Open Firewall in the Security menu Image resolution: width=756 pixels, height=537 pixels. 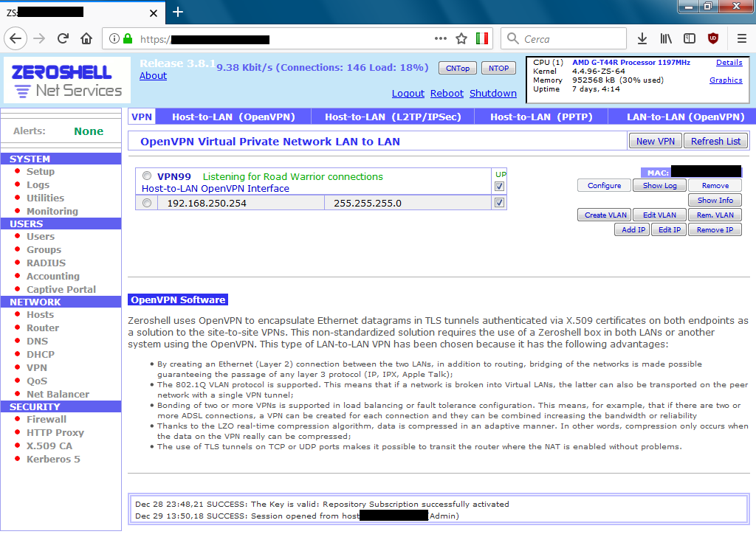pos(47,420)
